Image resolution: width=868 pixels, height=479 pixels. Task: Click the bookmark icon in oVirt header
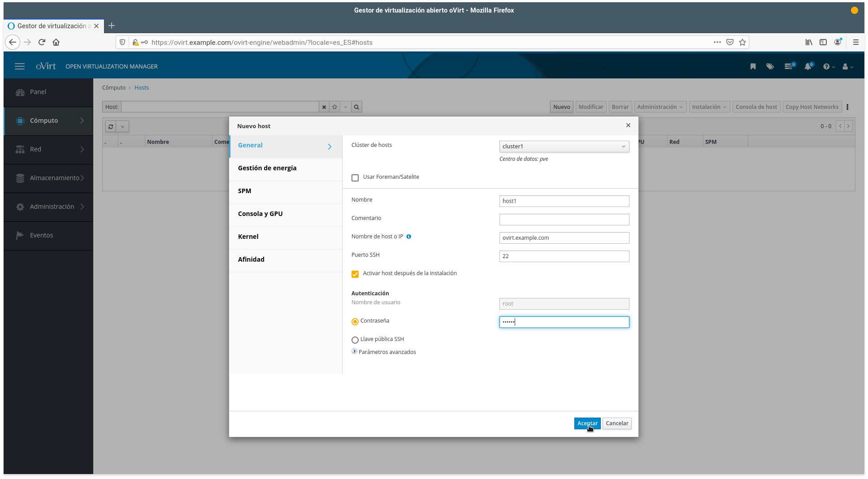(753, 66)
